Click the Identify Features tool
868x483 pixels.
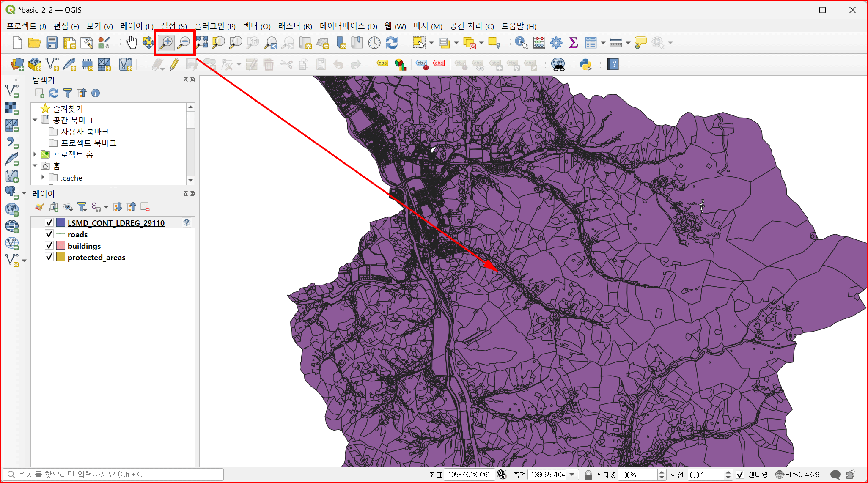pos(521,43)
